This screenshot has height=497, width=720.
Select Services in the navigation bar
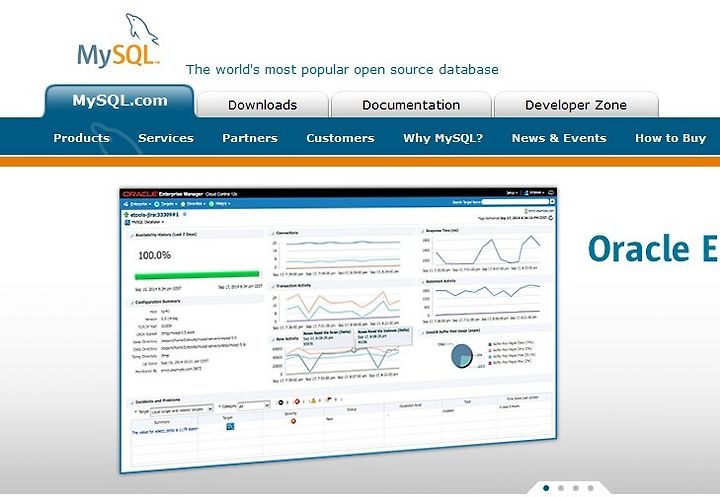166,138
